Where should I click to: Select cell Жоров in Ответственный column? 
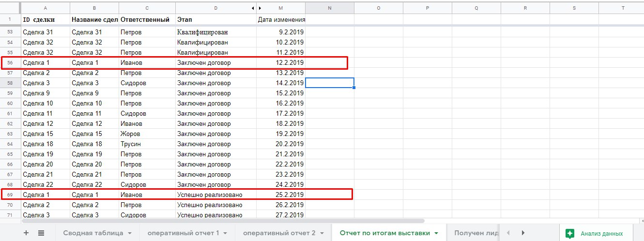pos(147,134)
